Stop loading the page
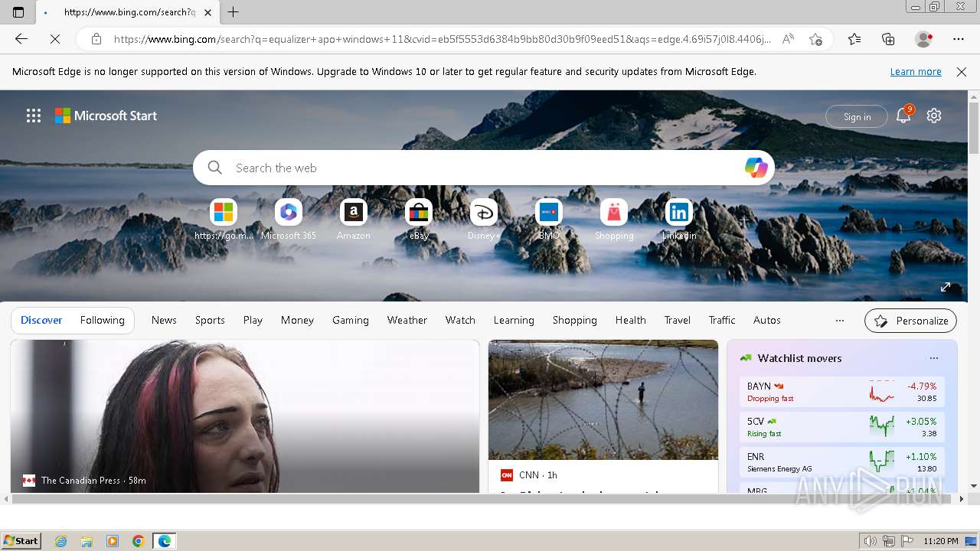The height and width of the screenshot is (551, 980). coord(55,39)
